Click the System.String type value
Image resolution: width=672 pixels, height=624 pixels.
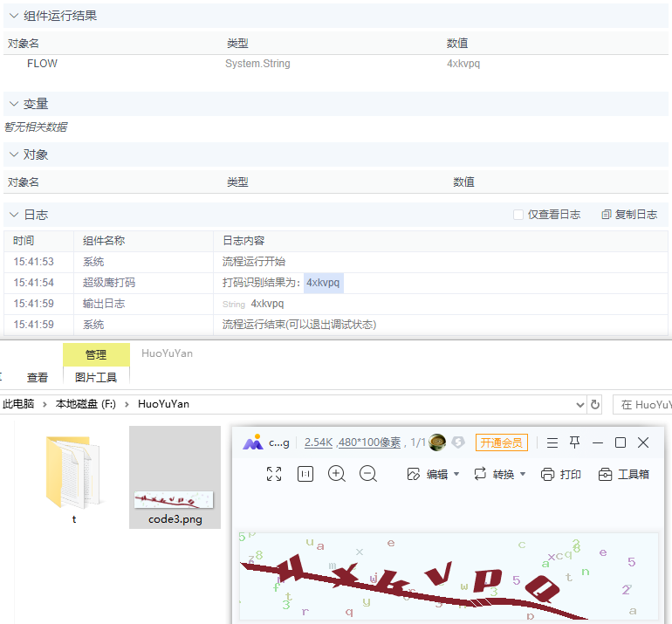click(x=257, y=64)
